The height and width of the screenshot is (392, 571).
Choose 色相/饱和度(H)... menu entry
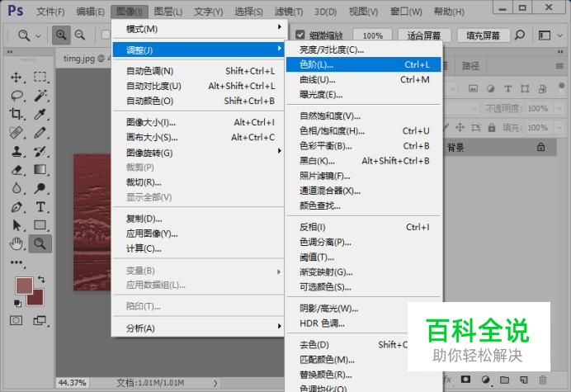(363, 130)
